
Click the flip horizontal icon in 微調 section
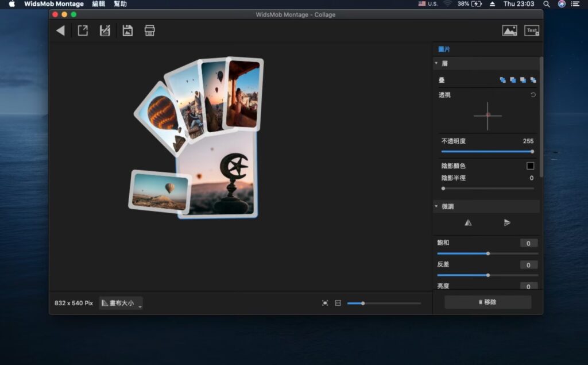[x=468, y=222]
